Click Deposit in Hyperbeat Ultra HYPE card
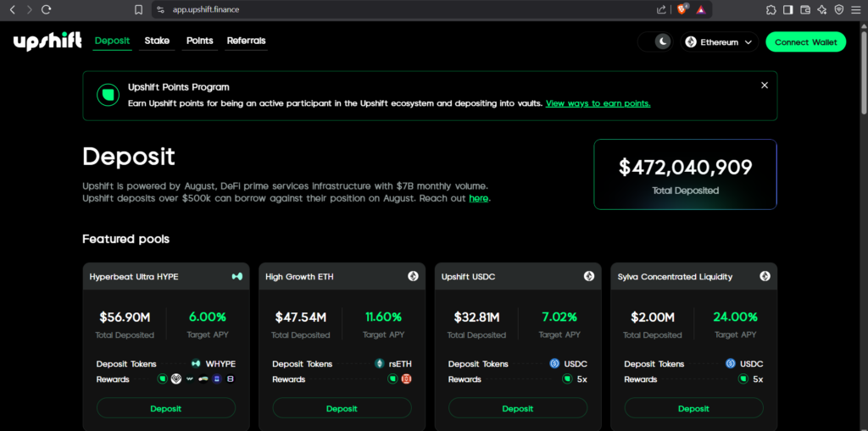This screenshot has height=431, width=868. (166, 408)
